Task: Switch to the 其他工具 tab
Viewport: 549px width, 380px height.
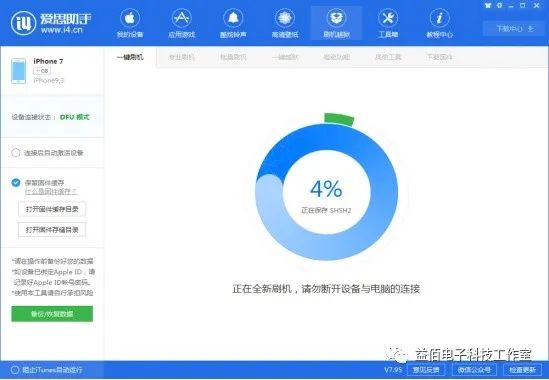Action: [x=388, y=57]
